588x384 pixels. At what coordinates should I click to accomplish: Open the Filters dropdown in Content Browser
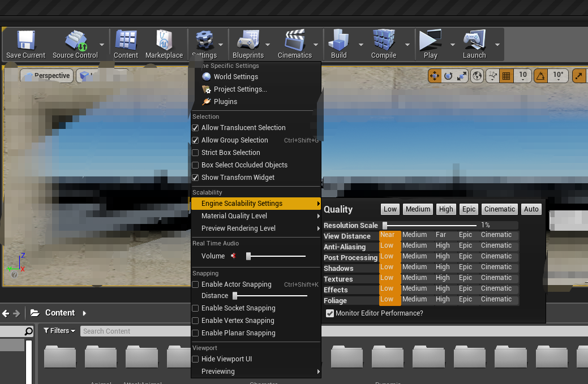(59, 330)
